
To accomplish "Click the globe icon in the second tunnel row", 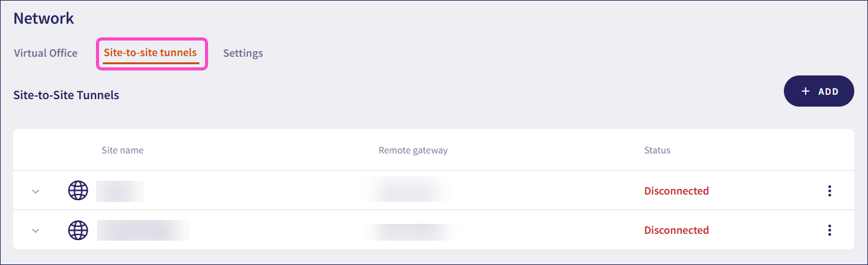I will [x=78, y=230].
